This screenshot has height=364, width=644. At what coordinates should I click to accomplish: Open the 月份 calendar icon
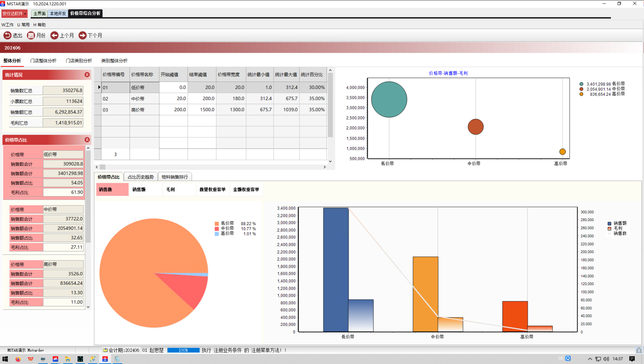pos(31,35)
